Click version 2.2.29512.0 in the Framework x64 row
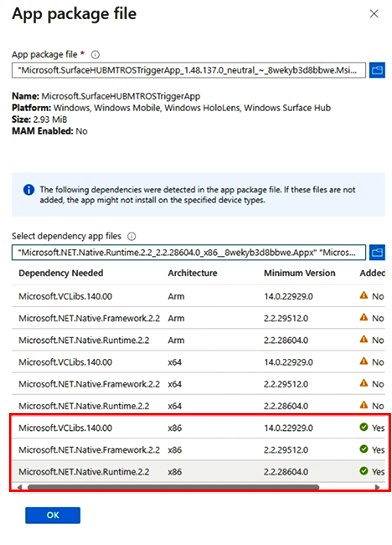This screenshot has height=545, width=392. (x=286, y=384)
